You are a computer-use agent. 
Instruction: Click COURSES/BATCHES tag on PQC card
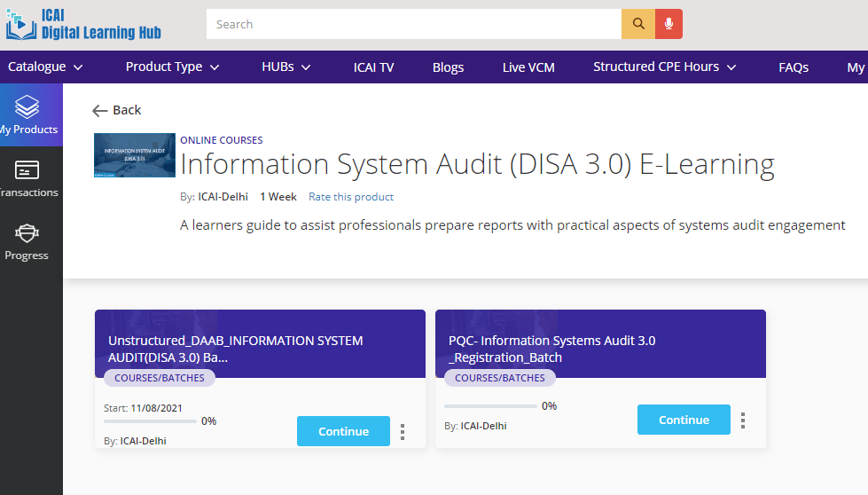pos(500,378)
